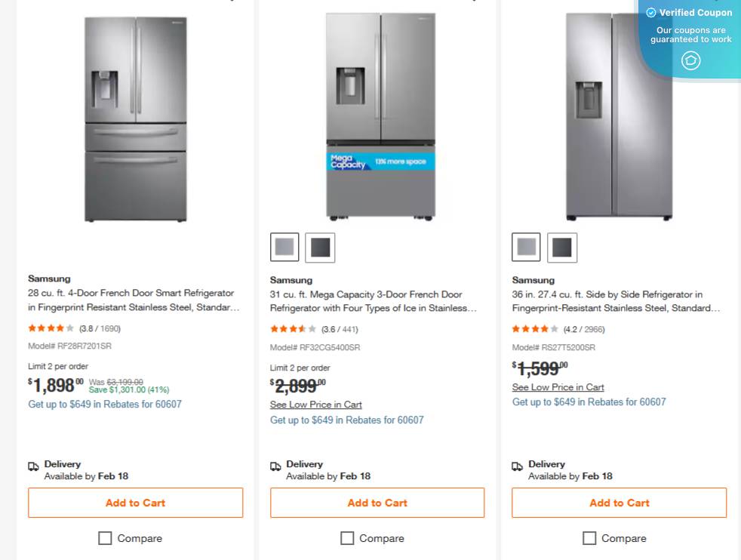Open See Low Price in Cart for RF32CG5400SR
741x560 pixels.
click(315, 405)
